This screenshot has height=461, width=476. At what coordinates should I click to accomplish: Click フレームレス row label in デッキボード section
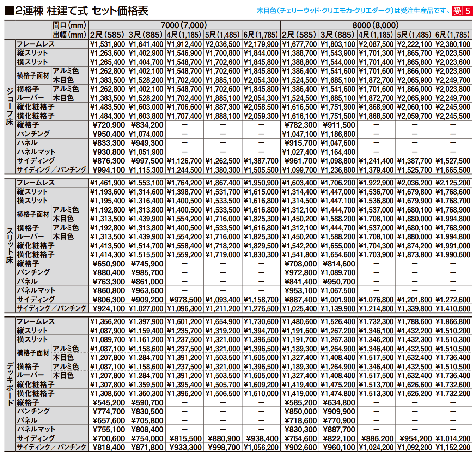coord(36,321)
